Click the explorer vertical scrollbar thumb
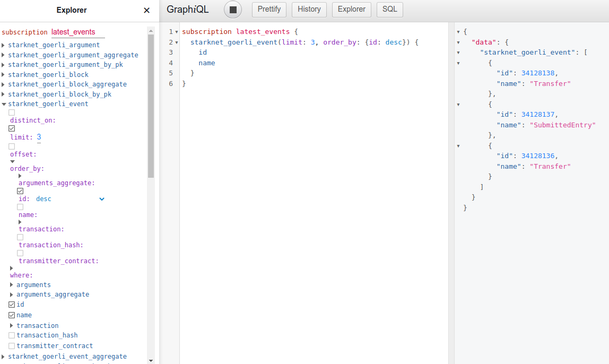This screenshot has height=364, width=609. point(151,106)
